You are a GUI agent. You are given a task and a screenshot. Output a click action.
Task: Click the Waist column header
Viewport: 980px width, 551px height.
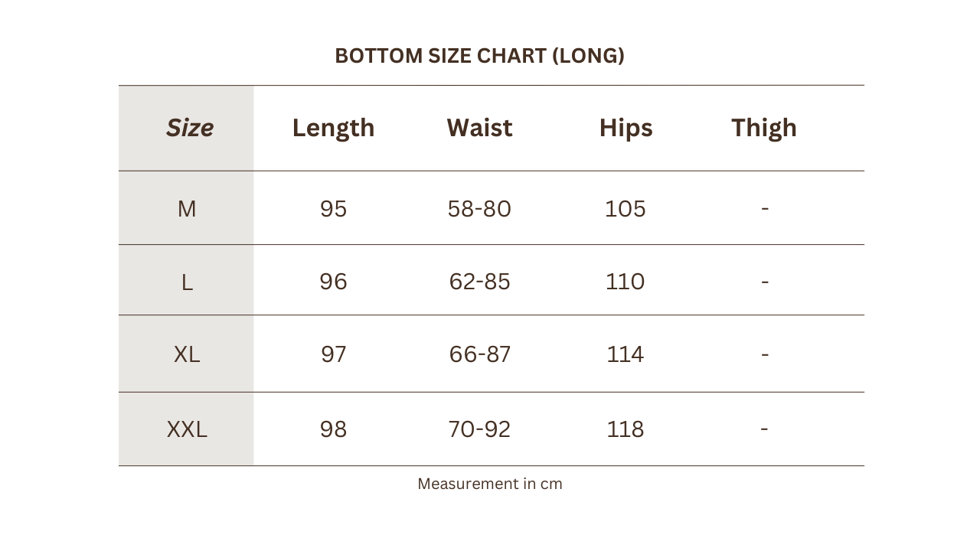pos(479,127)
